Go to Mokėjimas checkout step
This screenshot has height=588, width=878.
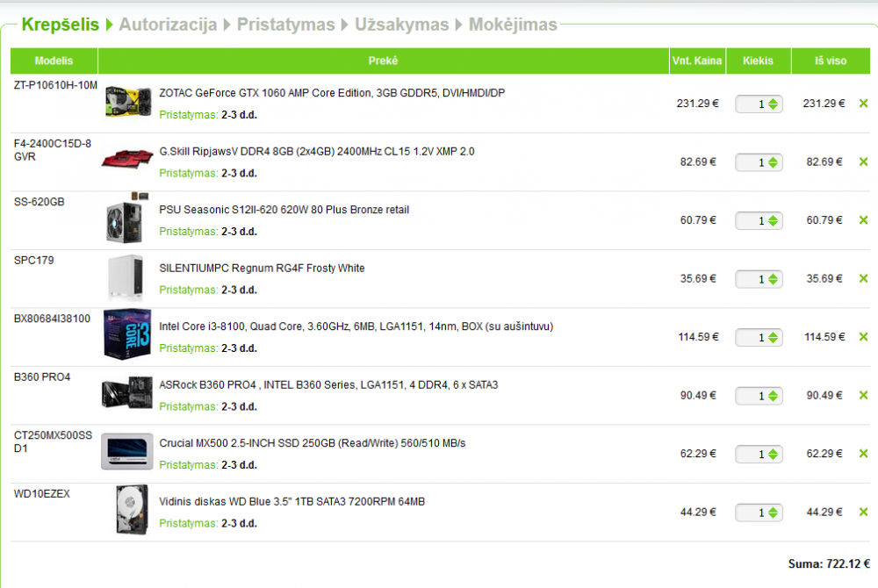[x=513, y=24]
